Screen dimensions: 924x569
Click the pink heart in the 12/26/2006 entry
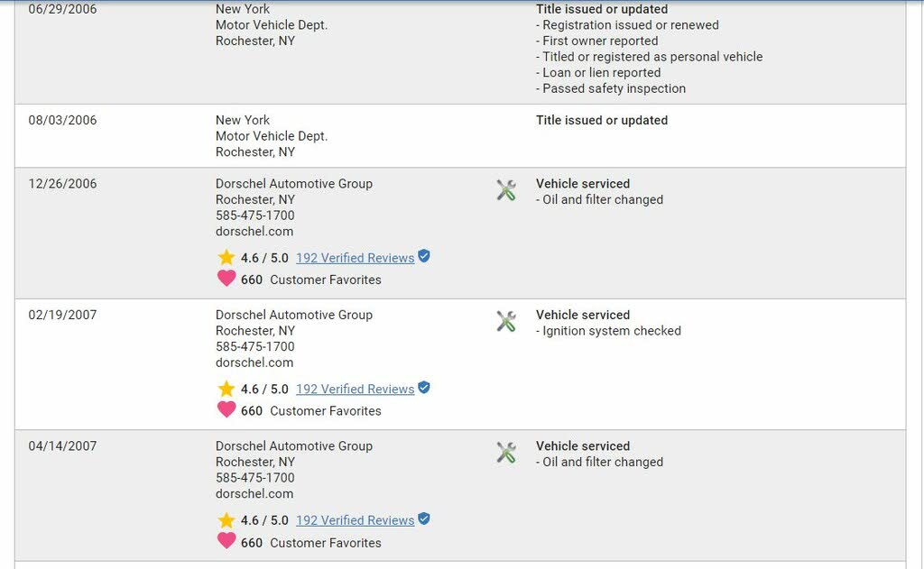click(226, 278)
